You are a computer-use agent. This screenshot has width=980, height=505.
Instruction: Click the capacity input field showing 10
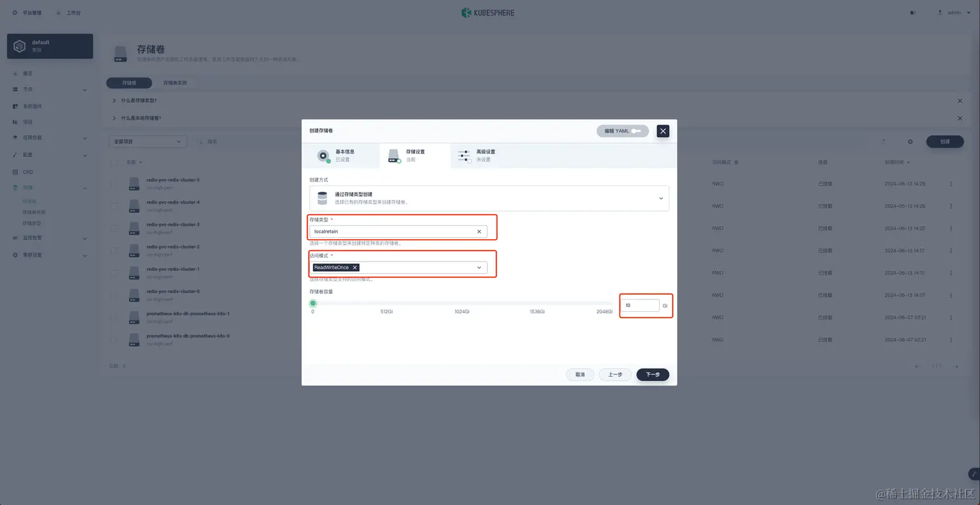(x=640, y=306)
